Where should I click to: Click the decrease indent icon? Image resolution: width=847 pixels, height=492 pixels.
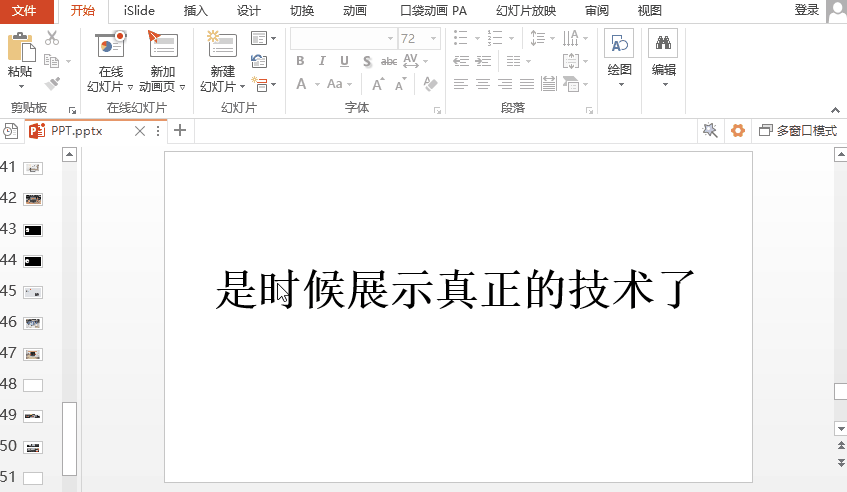click(461, 61)
